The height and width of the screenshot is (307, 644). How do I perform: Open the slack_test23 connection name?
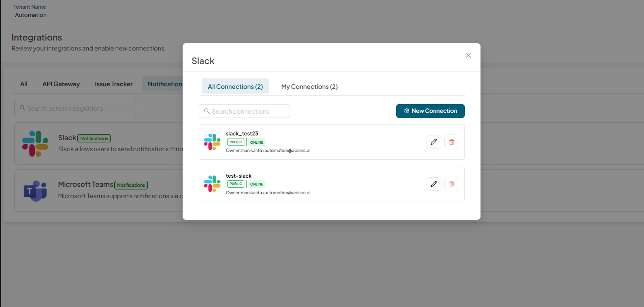242,133
